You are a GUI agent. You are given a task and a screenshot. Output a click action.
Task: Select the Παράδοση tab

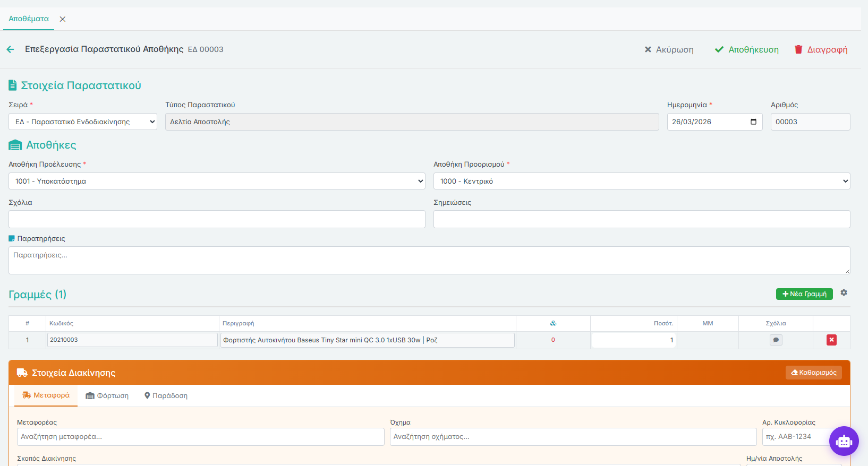pyautogui.click(x=166, y=396)
